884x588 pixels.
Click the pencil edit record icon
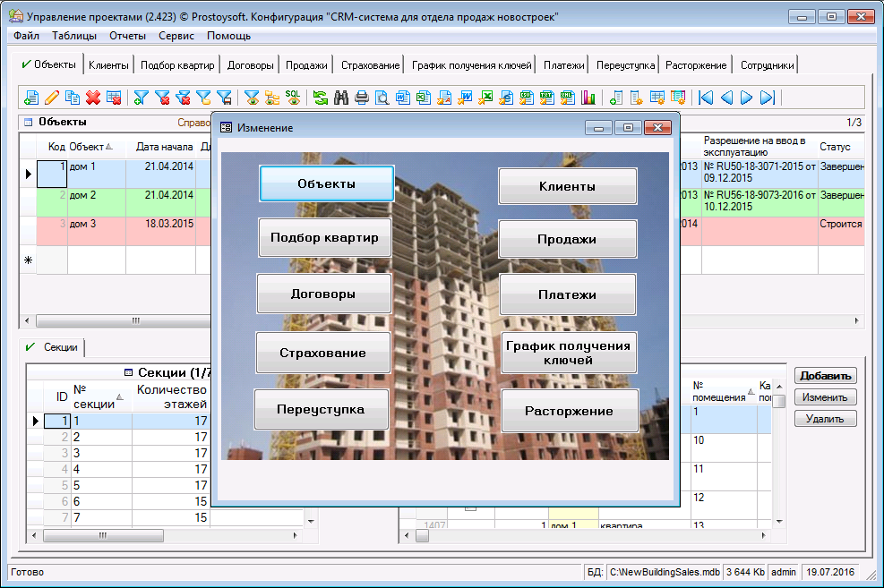[x=52, y=98]
